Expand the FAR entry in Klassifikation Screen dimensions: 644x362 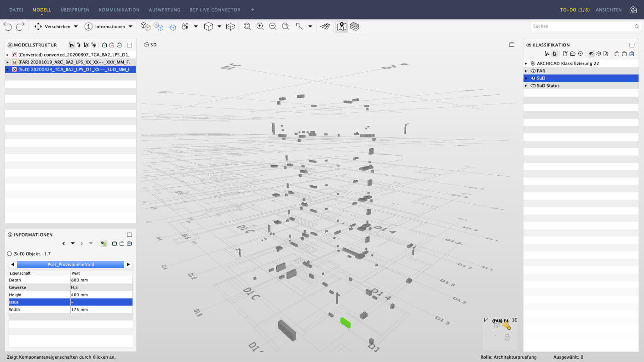(526, 70)
